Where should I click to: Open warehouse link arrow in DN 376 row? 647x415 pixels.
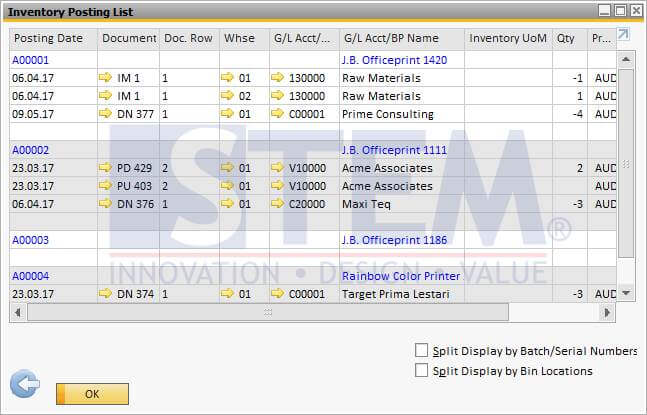tap(227, 203)
